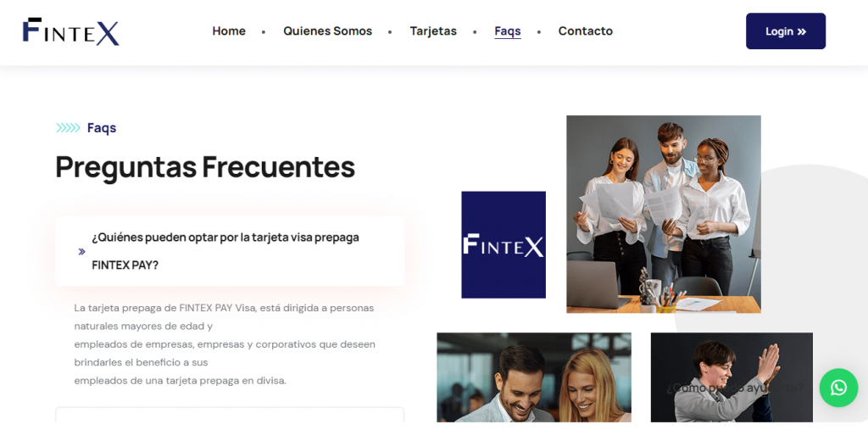Click the FAQ answer paragraph about FINTEX PAY Visa
This screenshot has width=868, height=430.
coord(225,344)
